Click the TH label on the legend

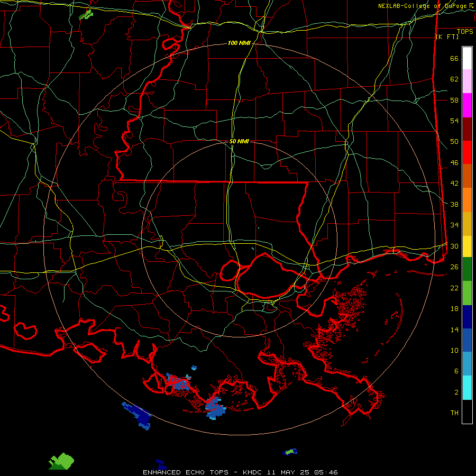454,413
